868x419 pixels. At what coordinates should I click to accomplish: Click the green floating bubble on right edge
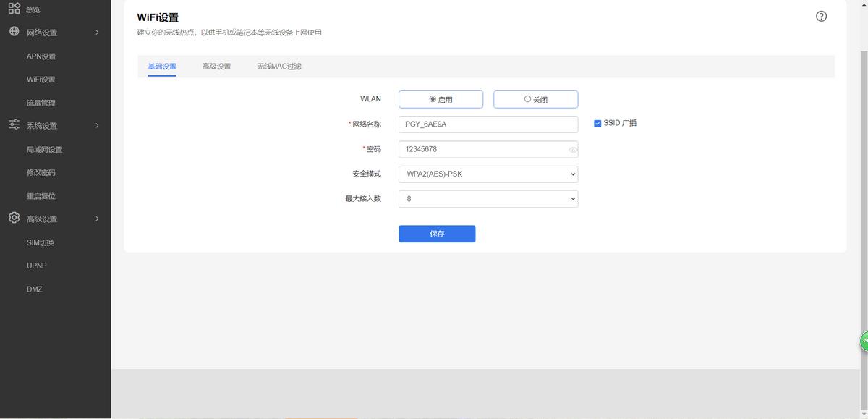(863, 340)
